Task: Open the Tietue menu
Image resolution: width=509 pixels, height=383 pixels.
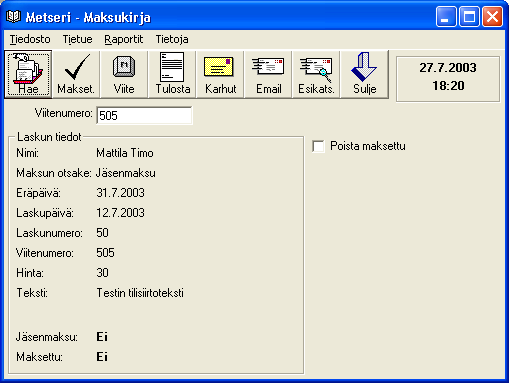Action: point(77,39)
